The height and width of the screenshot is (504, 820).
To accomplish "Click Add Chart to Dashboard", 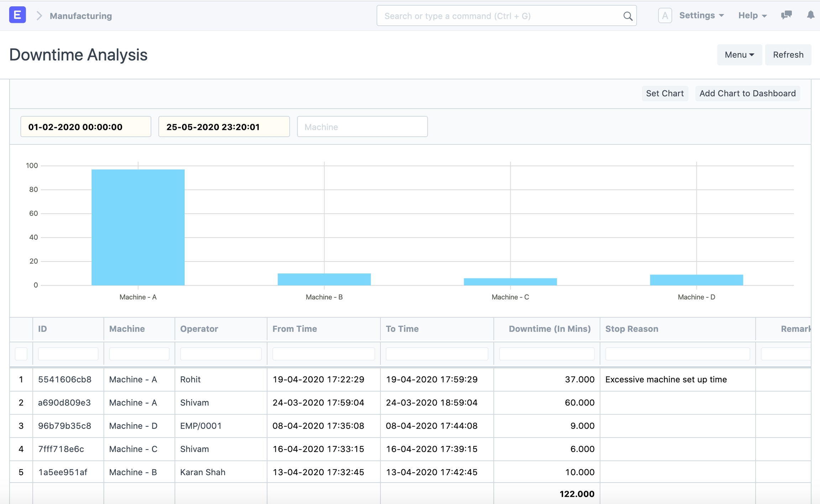I will pyautogui.click(x=747, y=94).
